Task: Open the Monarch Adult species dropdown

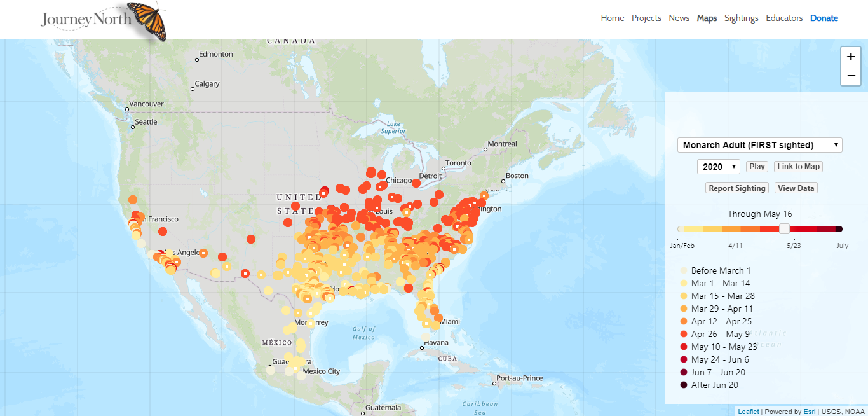Action: click(760, 145)
